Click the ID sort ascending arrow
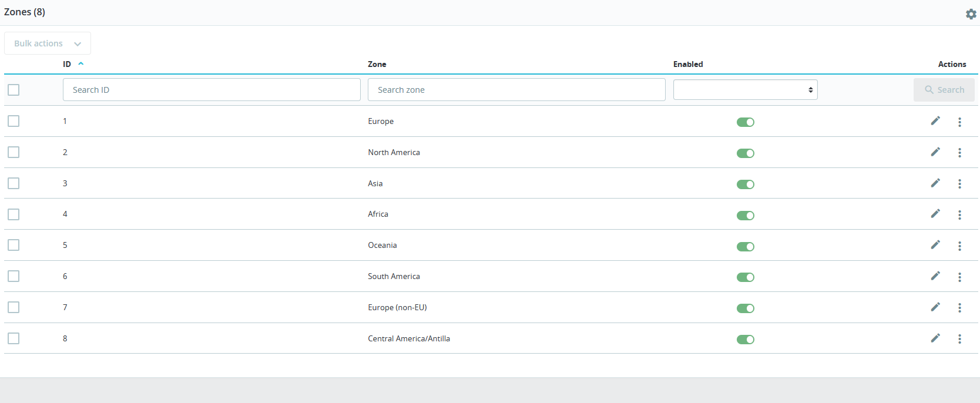Viewport: 980px width, 403px height. [81, 63]
